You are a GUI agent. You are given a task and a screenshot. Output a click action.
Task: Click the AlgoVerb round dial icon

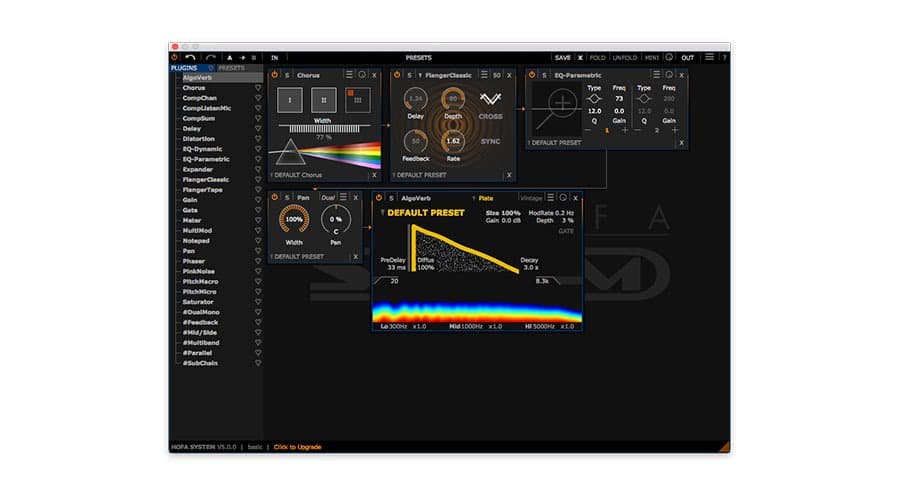[x=563, y=197]
